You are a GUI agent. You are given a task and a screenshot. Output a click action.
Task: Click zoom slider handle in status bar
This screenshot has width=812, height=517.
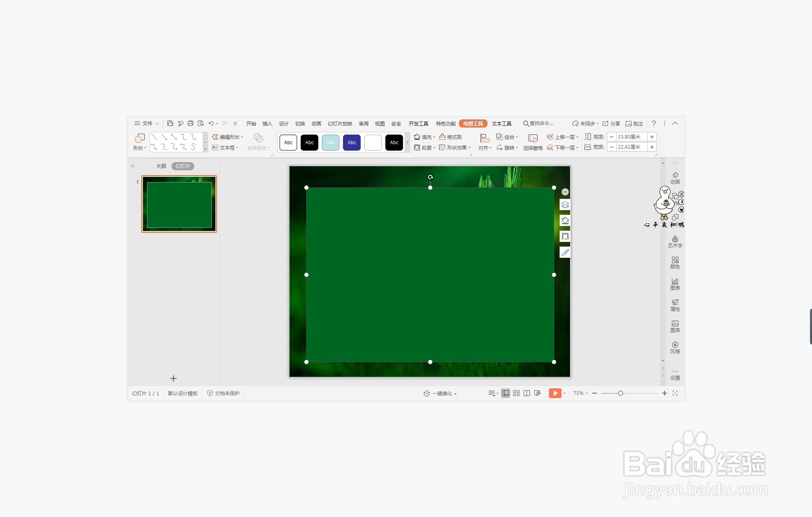620,393
